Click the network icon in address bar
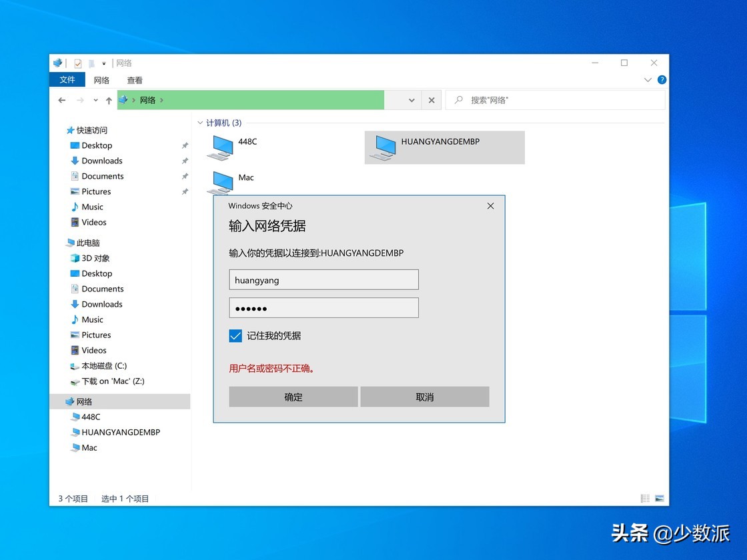 [123, 99]
